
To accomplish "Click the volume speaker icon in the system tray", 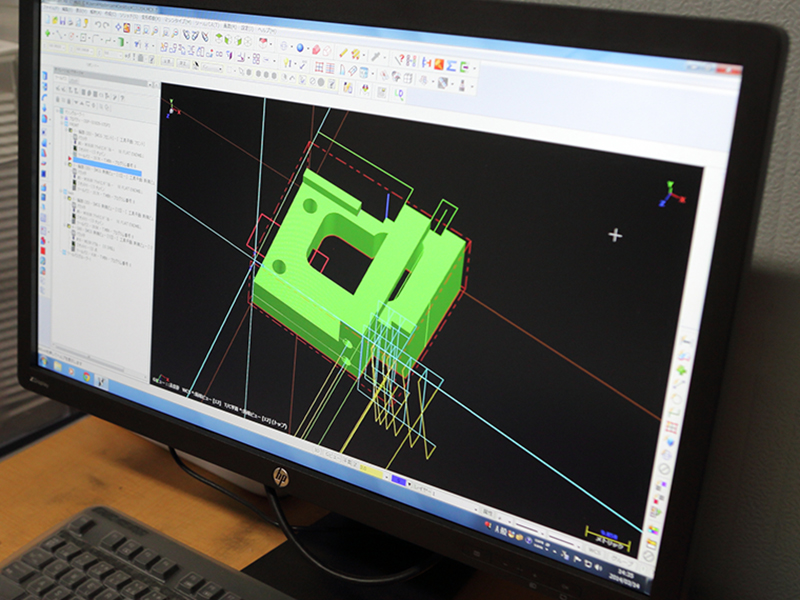I will pyautogui.click(x=598, y=568).
